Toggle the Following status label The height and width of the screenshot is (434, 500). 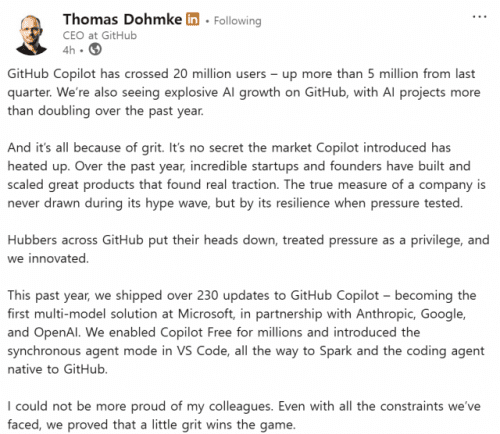click(237, 21)
